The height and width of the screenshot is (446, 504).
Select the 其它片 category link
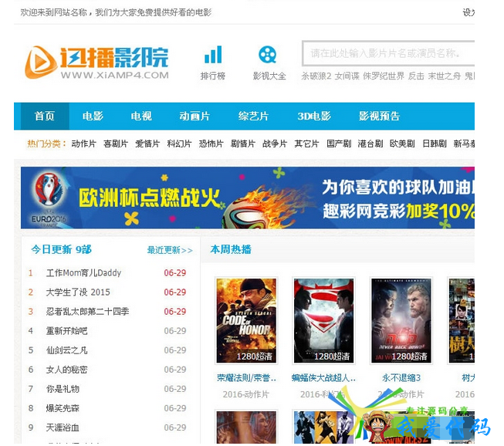pos(306,144)
